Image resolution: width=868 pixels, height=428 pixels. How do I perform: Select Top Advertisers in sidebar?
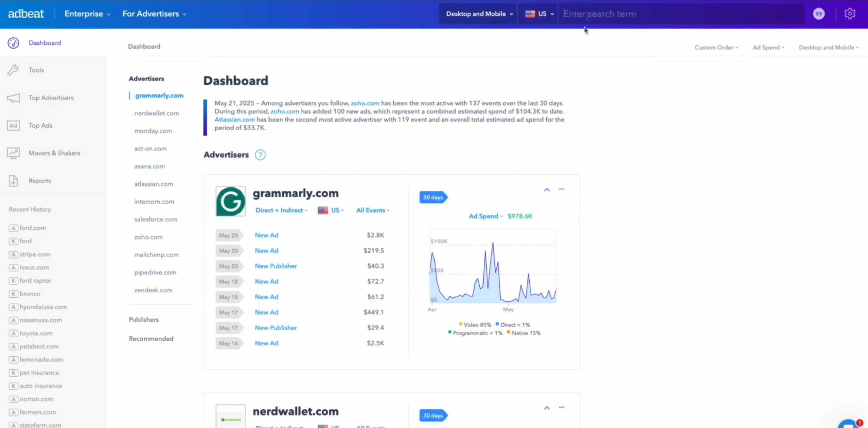[x=51, y=98]
